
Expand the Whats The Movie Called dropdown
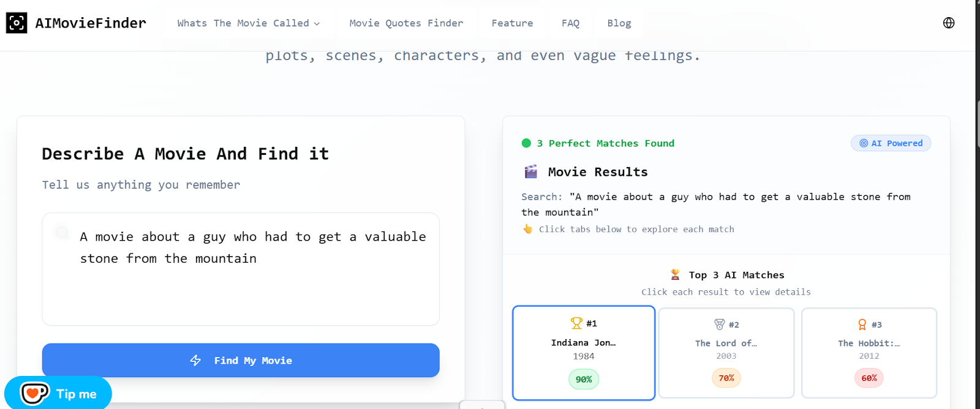248,23
